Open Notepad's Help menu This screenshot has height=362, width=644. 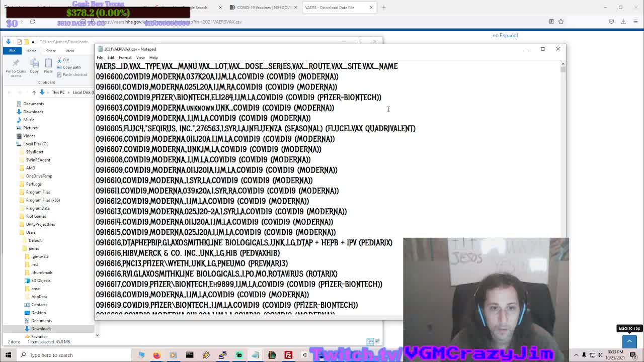click(153, 57)
